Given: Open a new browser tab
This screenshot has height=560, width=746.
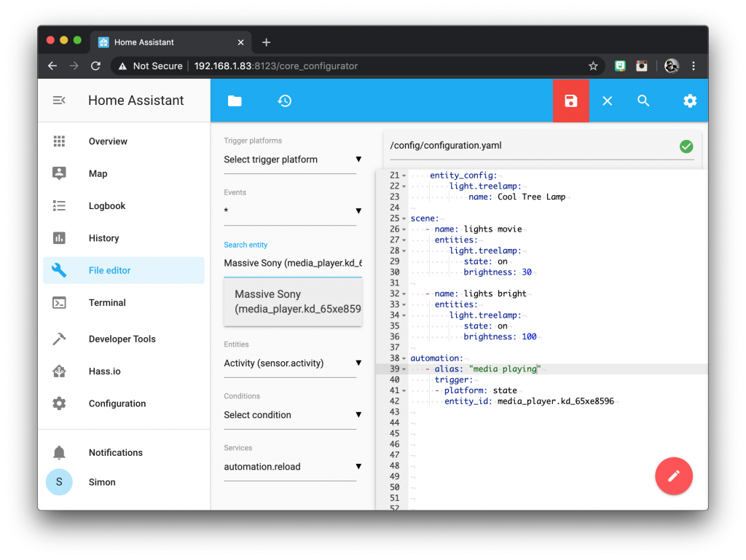Looking at the screenshot, I should point(267,42).
